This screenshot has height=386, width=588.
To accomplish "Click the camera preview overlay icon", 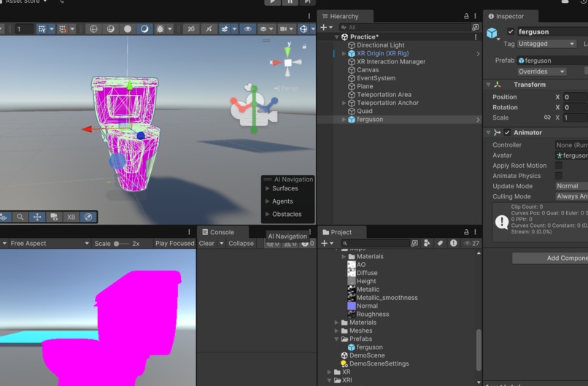I will 55,217.
